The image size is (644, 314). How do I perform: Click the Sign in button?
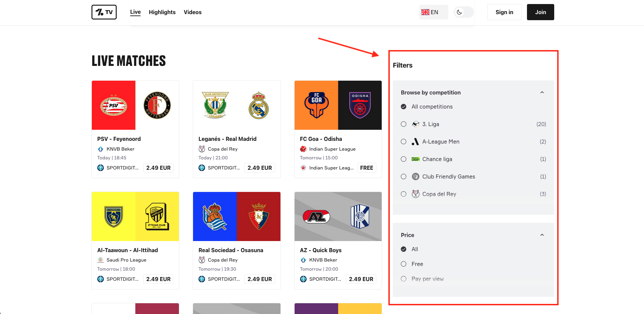[x=504, y=12]
